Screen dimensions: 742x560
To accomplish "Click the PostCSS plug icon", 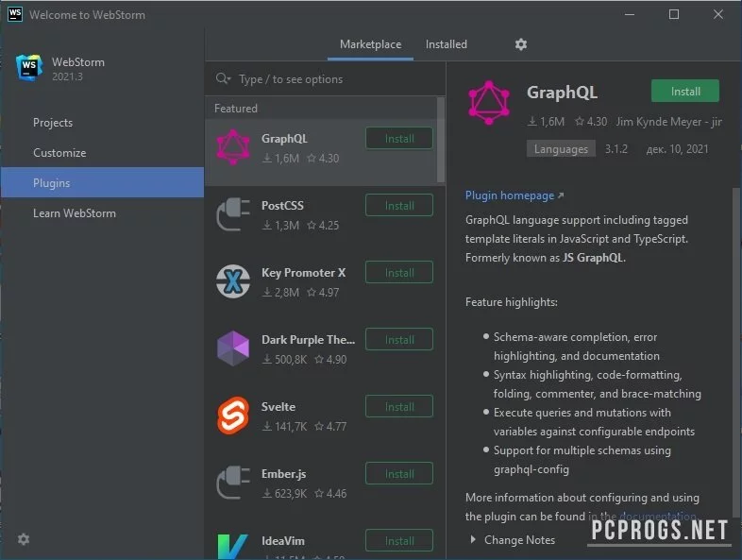I will pyautogui.click(x=233, y=214).
